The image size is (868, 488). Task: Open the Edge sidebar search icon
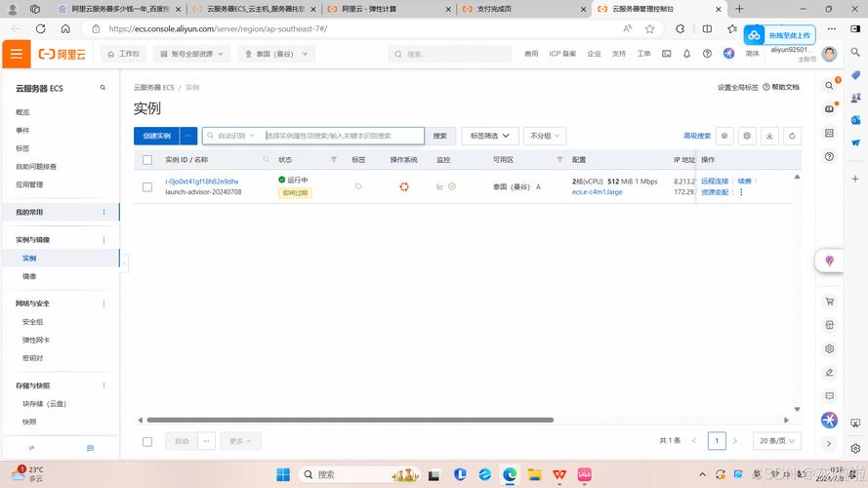[x=855, y=52]
